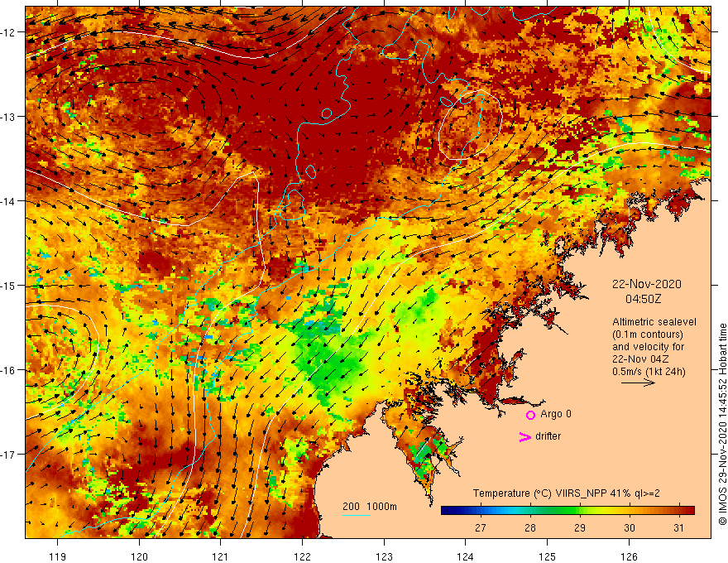The width and height of the screenshot is (728, 563).
Task: Click the colorbar tick label 29
Action: 579,527
